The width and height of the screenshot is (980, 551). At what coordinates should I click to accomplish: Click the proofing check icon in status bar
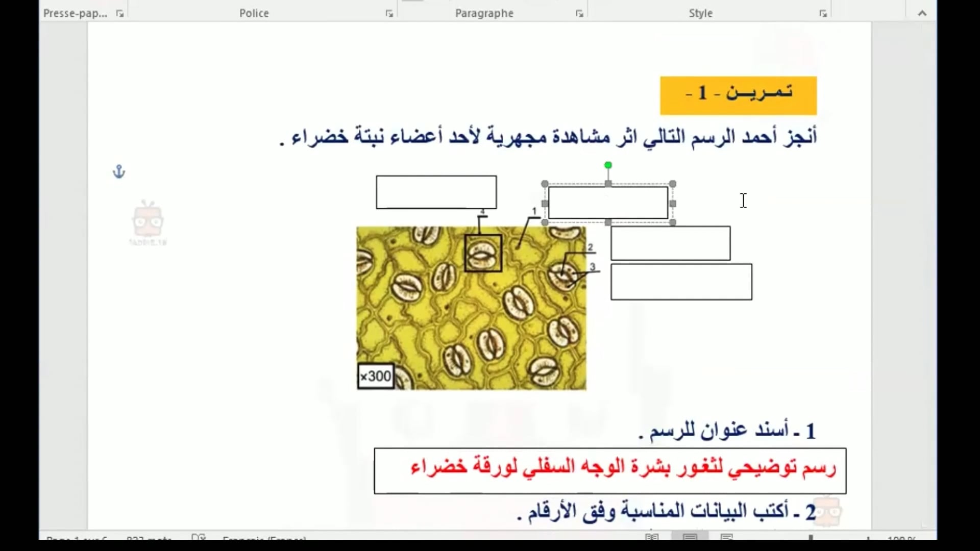198,537
